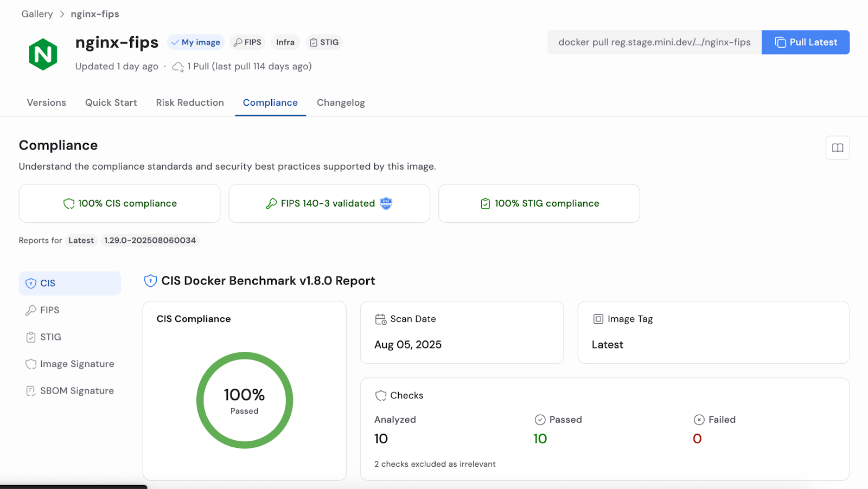The height and width of the screenshot is (489, 868).
Task: Click the My image tag
Action: coord(196,42)
